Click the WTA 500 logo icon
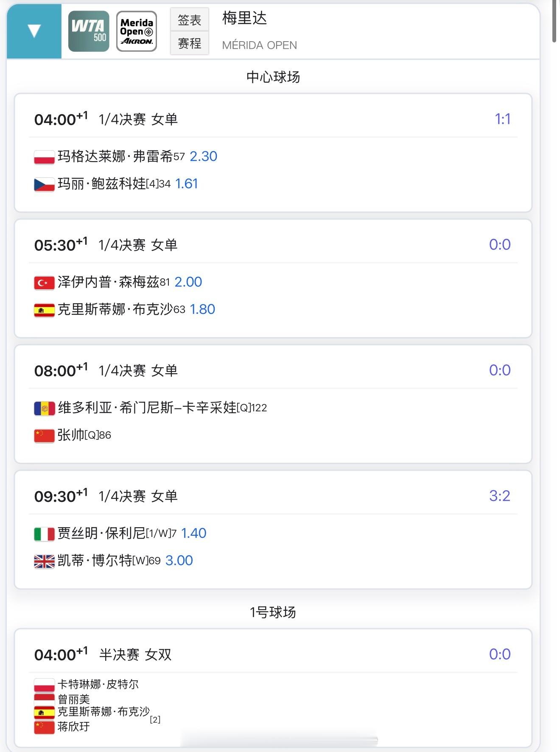Image resolution: width=560 pixels, height=752 pixels. click(89, 31)
